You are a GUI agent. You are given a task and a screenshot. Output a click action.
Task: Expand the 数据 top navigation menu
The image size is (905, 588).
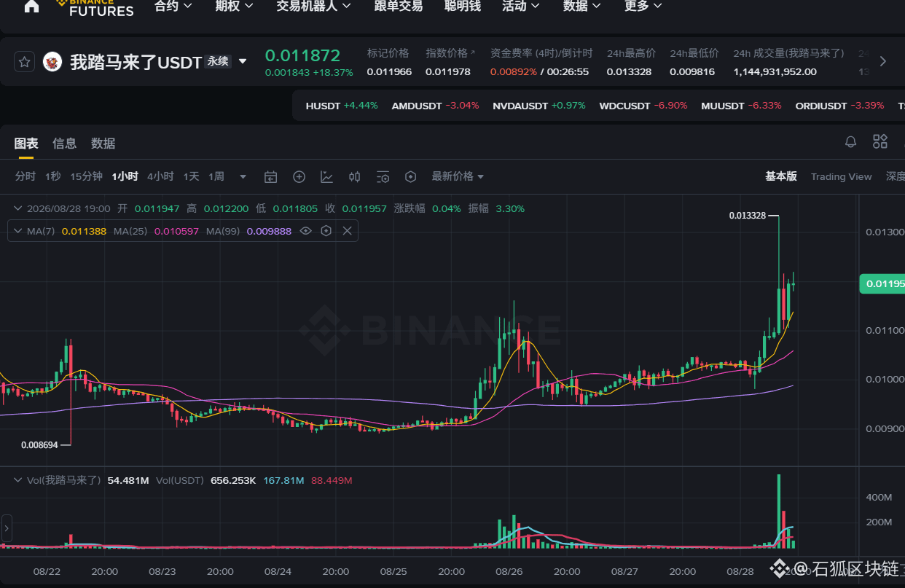point(582,6)
